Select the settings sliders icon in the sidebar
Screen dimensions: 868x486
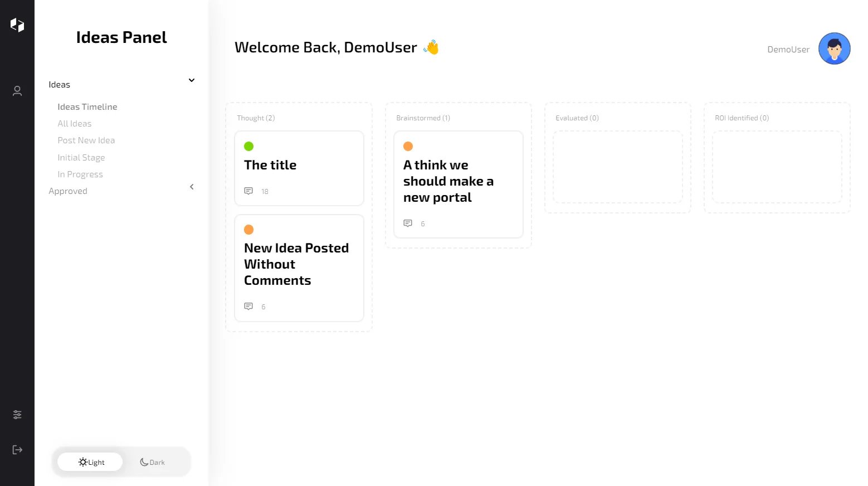[x=17, y=415]
